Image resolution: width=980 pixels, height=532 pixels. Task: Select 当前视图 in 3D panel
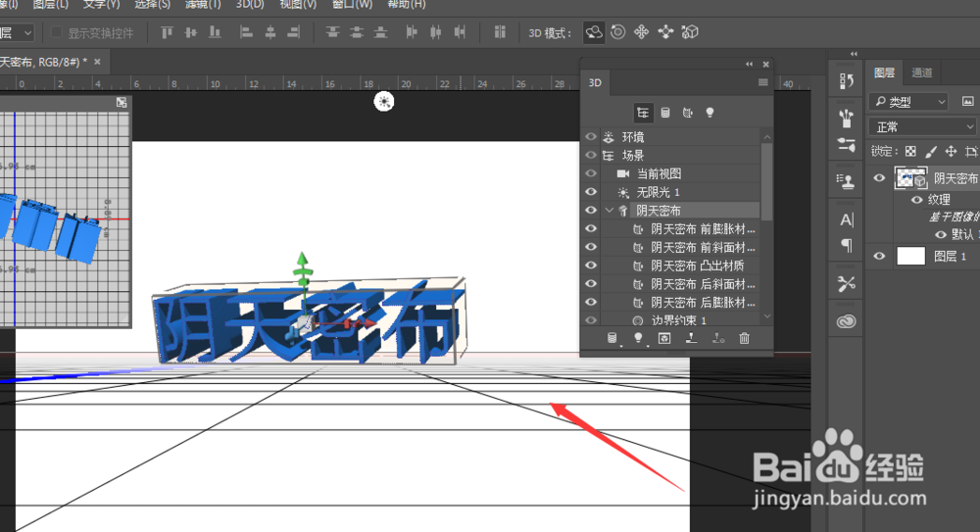[x=659, y=173]
